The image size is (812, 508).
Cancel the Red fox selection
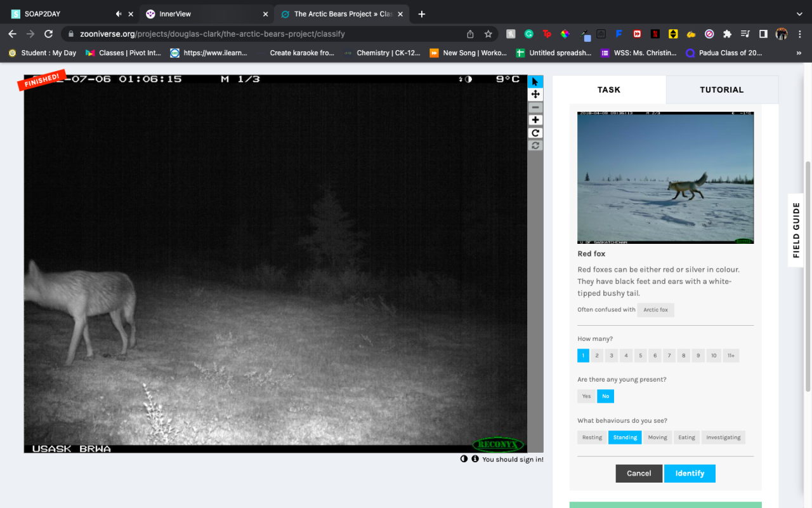pyautogui.click(x=638, y=474)
